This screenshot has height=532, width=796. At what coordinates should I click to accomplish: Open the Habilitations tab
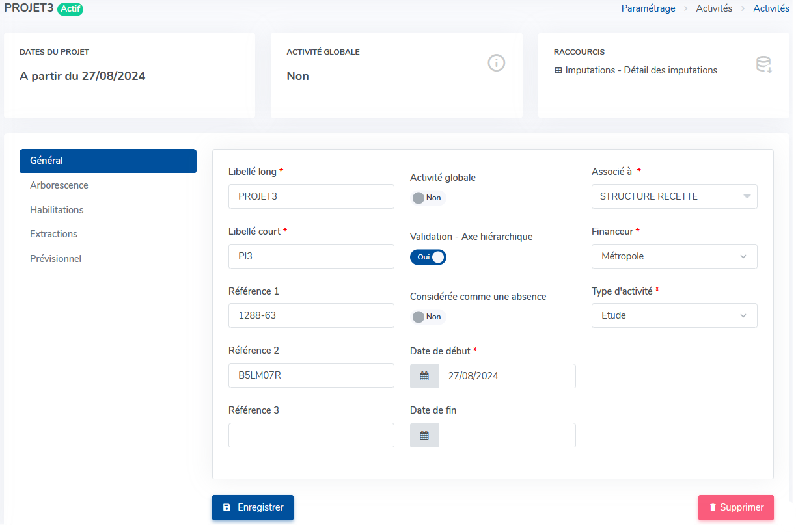tap(57, 210)
